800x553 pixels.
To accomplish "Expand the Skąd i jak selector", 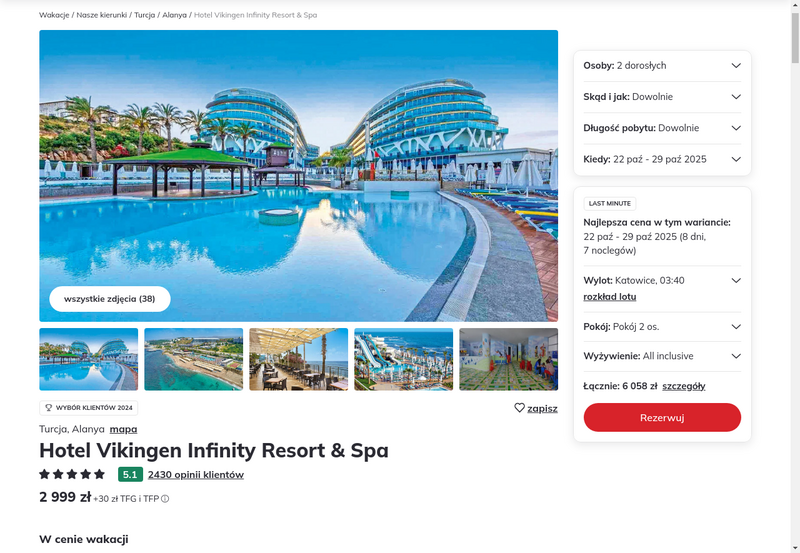I will (x=662, y=97).
